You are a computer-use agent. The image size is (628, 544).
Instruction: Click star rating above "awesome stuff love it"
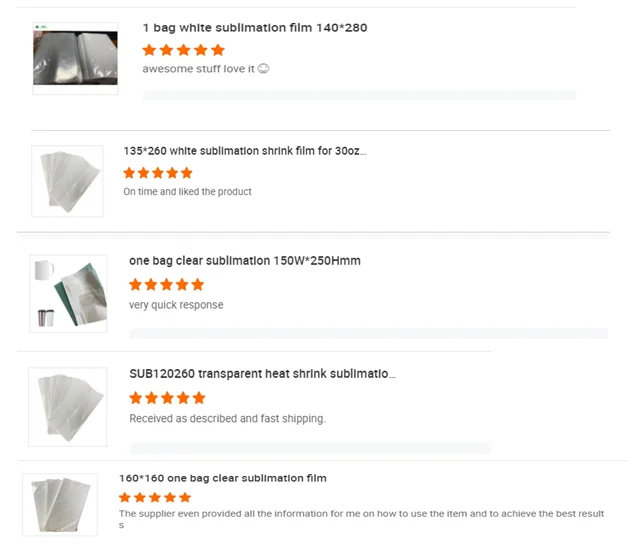(183, 49)
